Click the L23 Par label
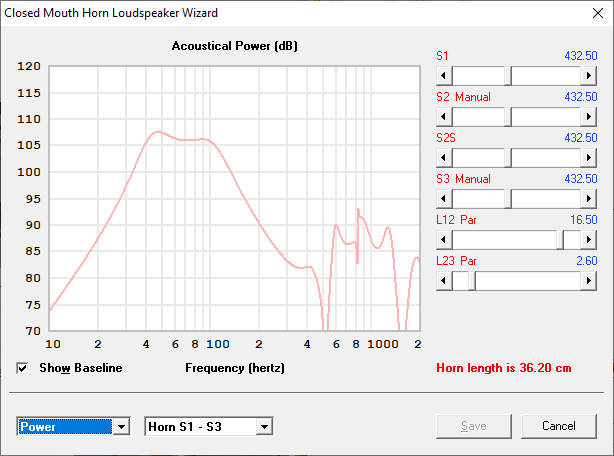 (456, 261)
